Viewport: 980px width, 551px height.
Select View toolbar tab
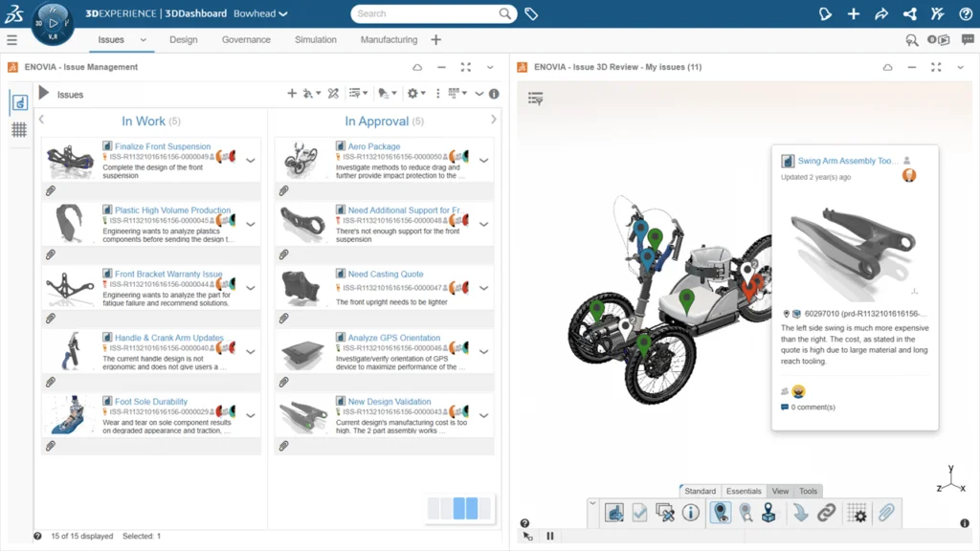[x=780, y=491]
